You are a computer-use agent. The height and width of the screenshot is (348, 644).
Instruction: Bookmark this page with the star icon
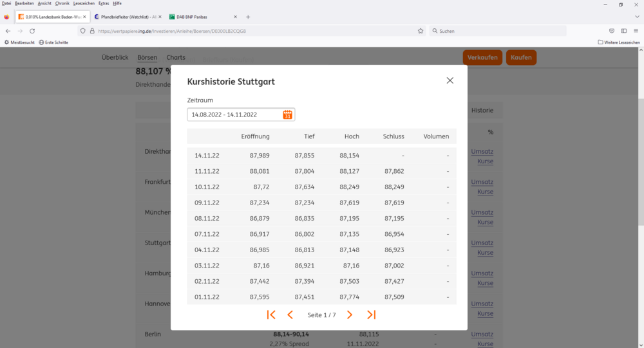click(x=421, y=31)
